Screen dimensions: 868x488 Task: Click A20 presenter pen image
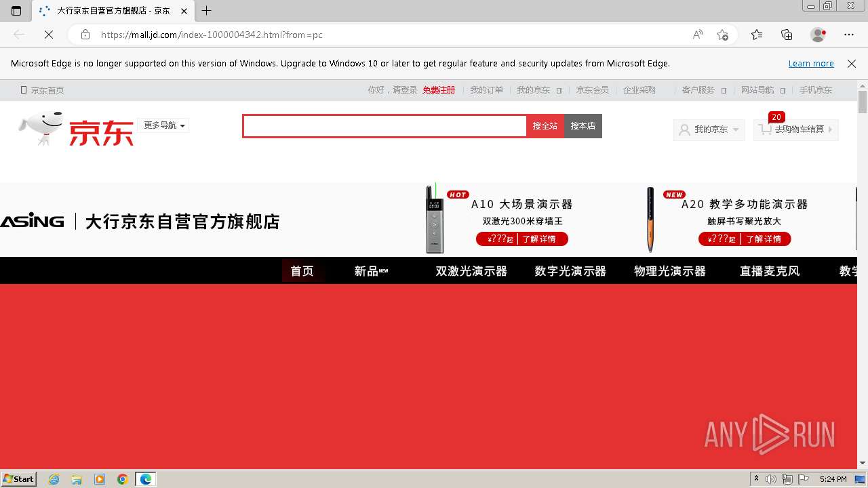pos(650,219)
